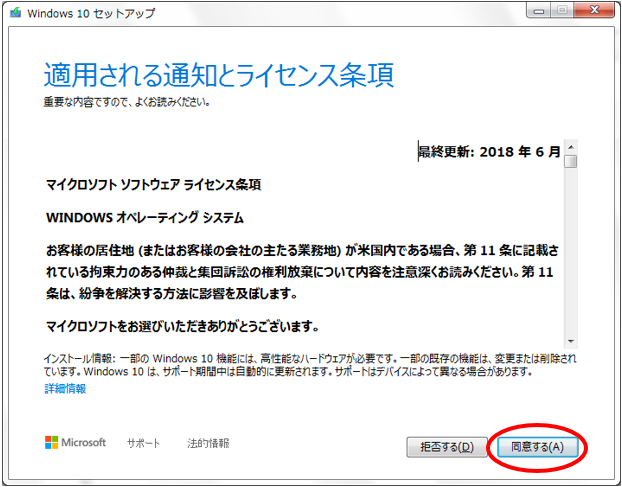Click the WINDOWS オペレーティング システム line
This screenshot has width=622, height=487.
(x=145, y=218)
